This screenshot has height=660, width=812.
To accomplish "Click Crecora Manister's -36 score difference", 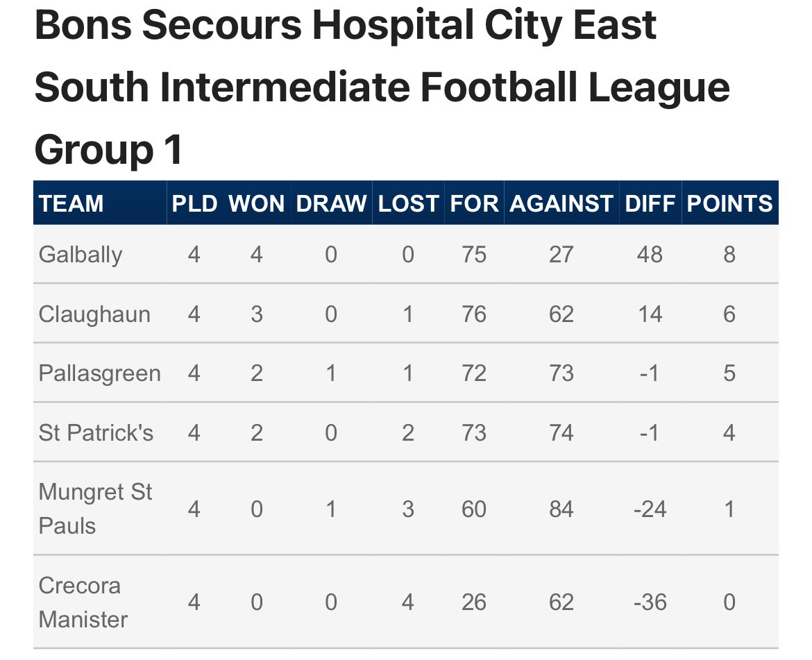I will tap(650, 602).
